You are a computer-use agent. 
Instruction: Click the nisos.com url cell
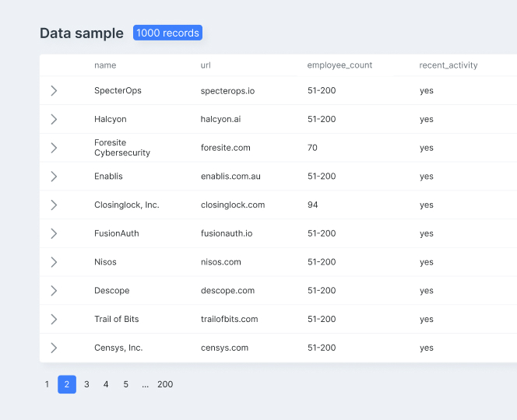[221, 262]
